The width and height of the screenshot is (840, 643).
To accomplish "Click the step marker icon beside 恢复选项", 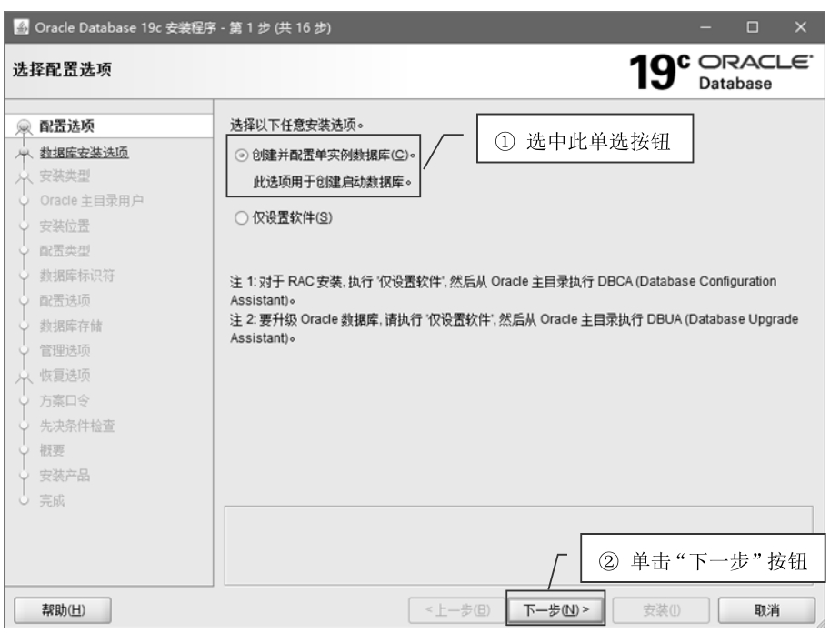I will [24, 377].
